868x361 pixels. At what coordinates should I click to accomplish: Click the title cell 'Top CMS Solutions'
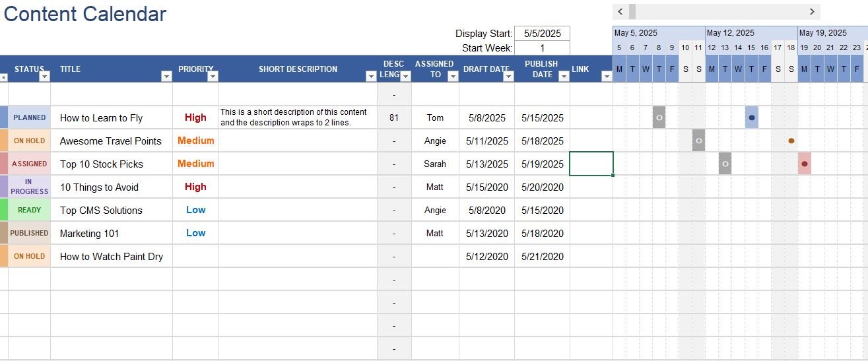point(111,210)
